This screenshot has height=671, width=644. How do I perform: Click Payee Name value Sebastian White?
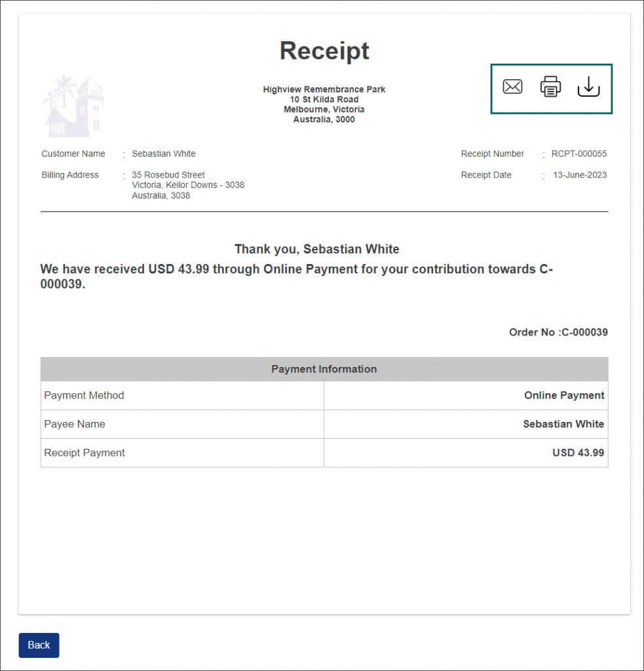[x=563, y=424]
